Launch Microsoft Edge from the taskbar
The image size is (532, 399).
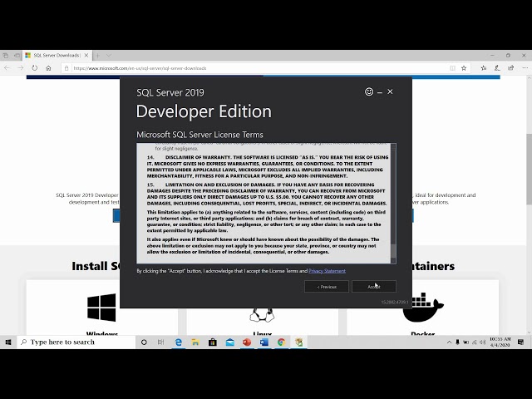click(178, 342)
